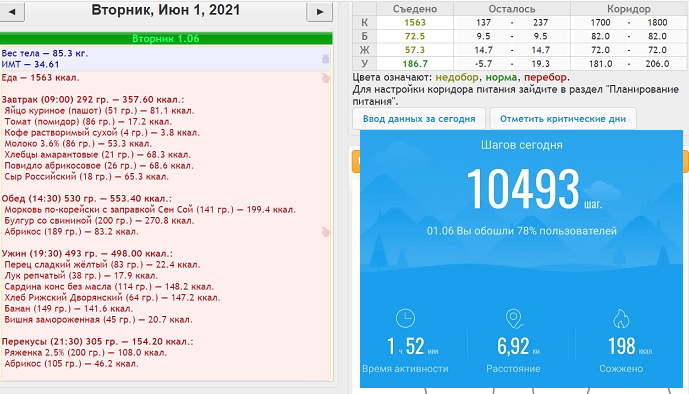Click the Вес тела 85.3 кг entry

tap(45, 54)
